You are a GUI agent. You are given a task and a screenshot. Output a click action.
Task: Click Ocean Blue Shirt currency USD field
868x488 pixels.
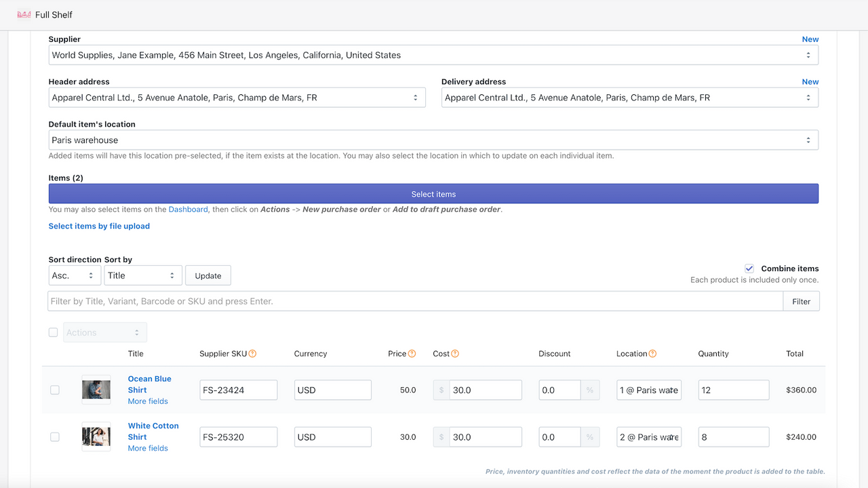[x=333, y=390]
